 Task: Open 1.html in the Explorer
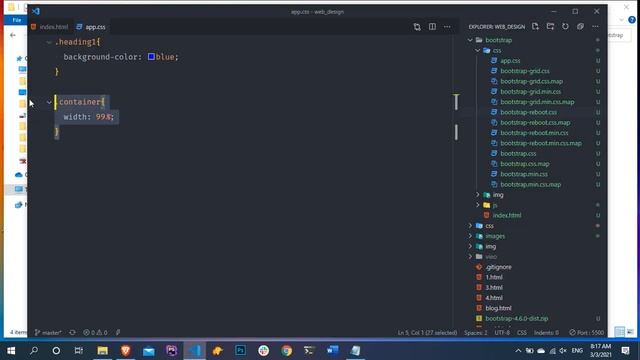tap(494, 277)
